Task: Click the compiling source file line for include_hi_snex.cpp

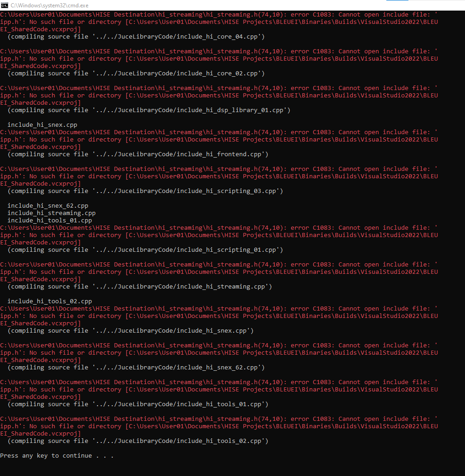Action: [131, 331]
